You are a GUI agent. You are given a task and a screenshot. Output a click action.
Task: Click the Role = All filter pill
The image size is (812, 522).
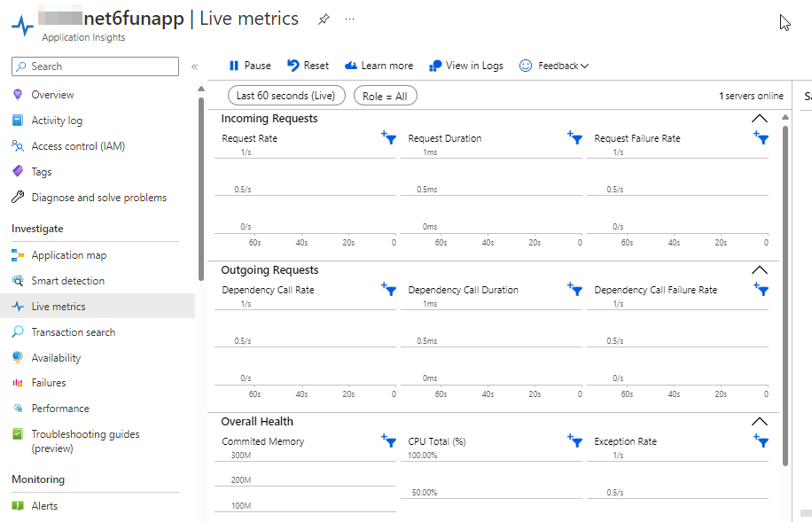[x=385, y=96]
